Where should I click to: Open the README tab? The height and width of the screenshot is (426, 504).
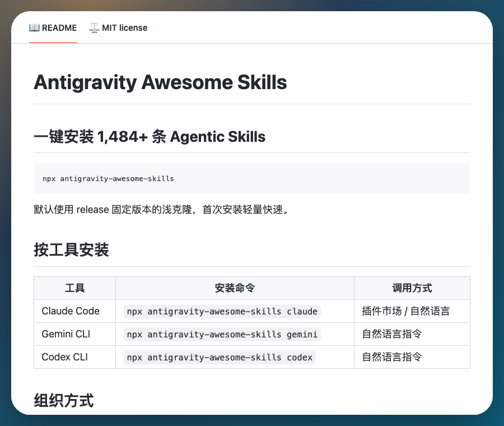(x=53, y=28)
